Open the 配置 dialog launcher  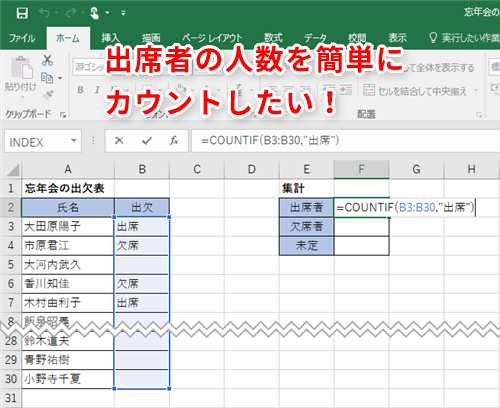pyautogui.click(x=479, y=115)
